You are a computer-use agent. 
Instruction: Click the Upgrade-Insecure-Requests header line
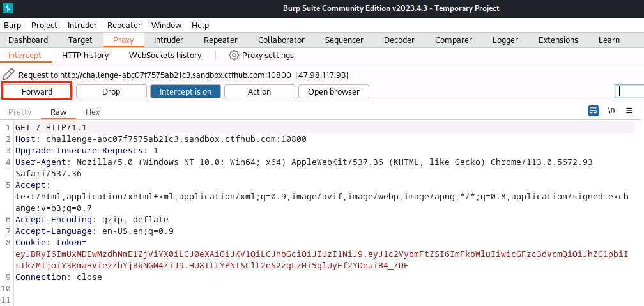click(87, 151)
